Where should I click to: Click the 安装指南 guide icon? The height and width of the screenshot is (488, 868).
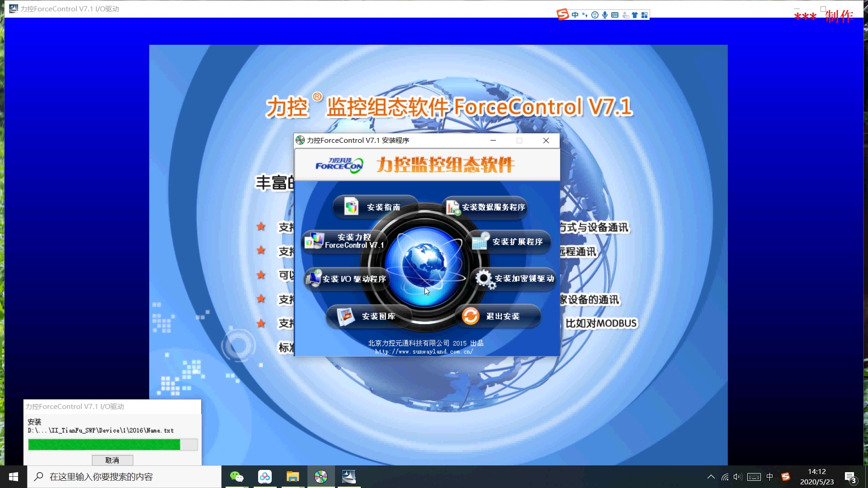coord(351,207)
